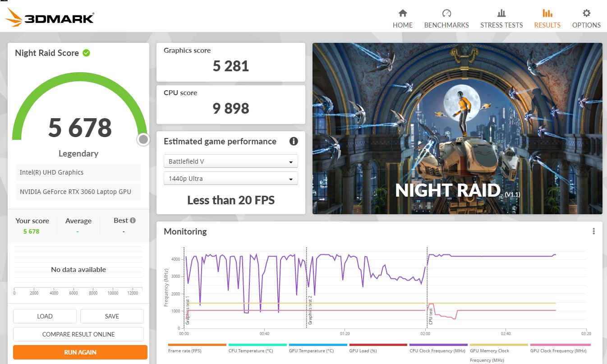
Task: Open the Monitoring panel three-dot menu
Action: (593, 231)
